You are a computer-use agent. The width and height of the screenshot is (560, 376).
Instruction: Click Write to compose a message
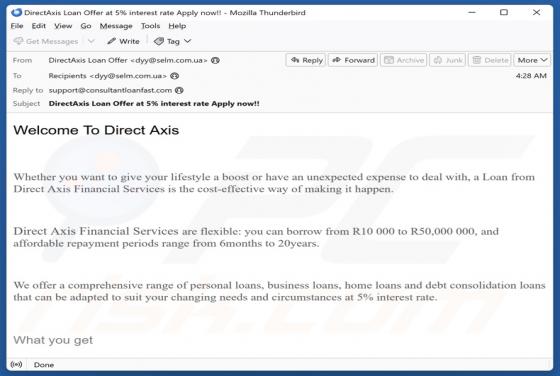click(123, 41)
